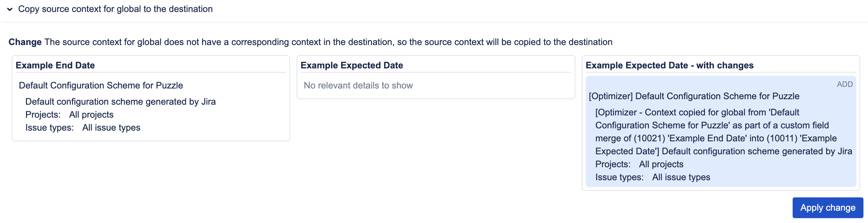Click the ADD badge in changes panel
868x223 pixels.
(844, 84)
